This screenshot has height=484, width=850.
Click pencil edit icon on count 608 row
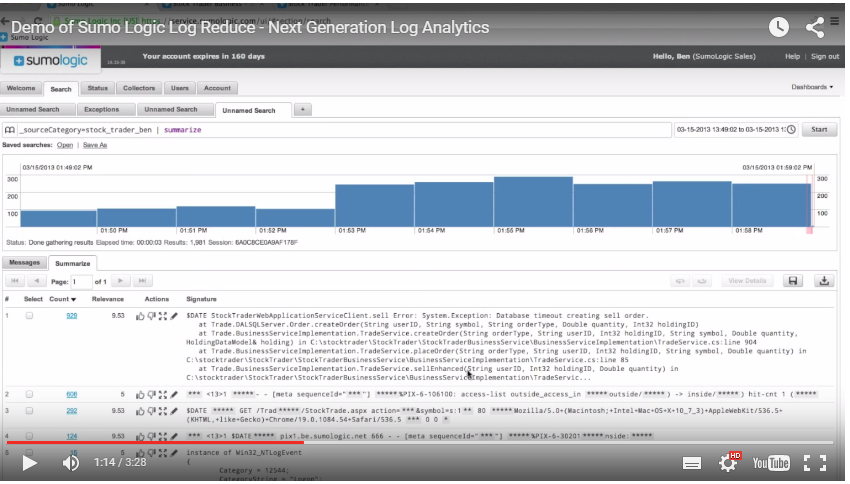[x=174, y=395]
